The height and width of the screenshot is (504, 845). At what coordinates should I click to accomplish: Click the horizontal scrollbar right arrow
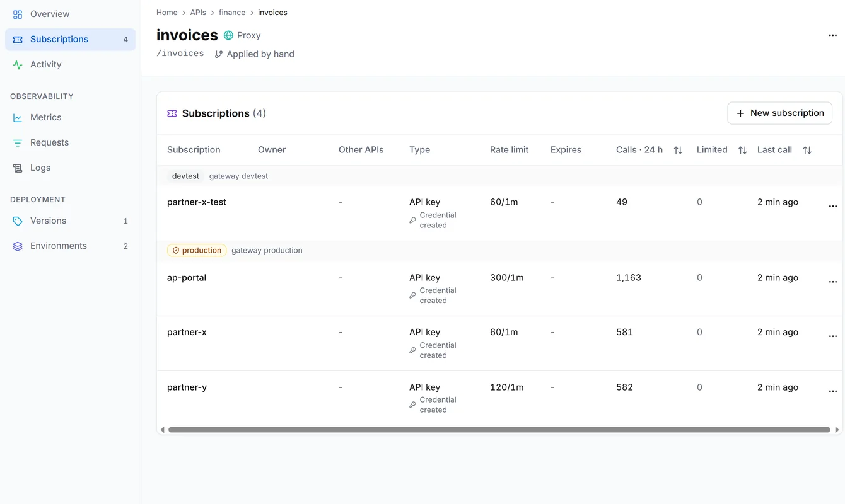837,430
